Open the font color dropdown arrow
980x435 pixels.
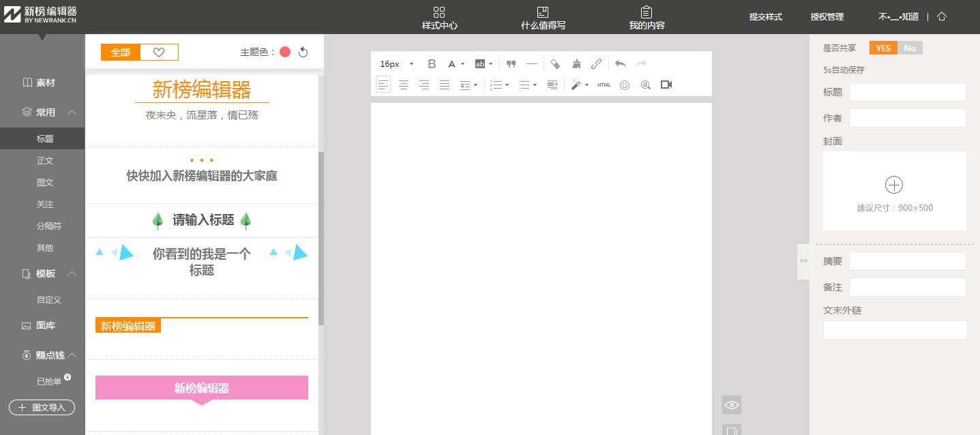pyautogui.click(x=463, y=64)
